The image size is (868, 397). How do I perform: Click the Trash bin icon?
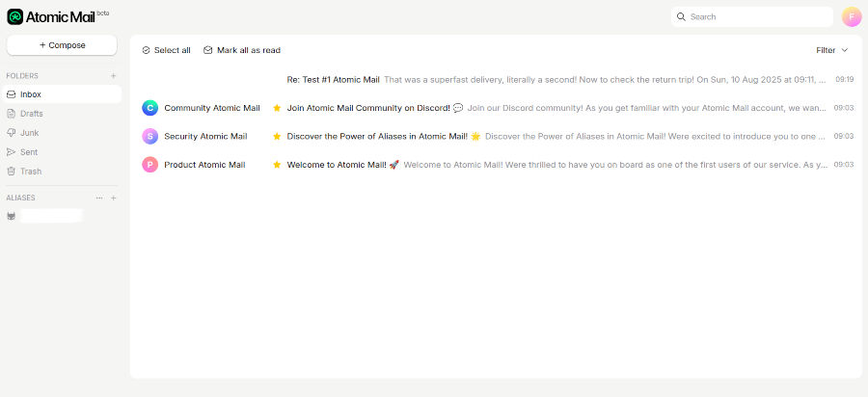coord(11,172)
